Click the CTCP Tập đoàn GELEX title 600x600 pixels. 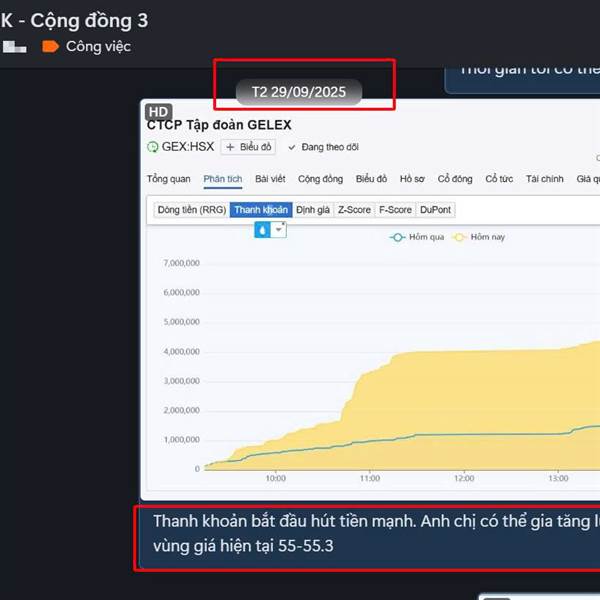point(219,125)
